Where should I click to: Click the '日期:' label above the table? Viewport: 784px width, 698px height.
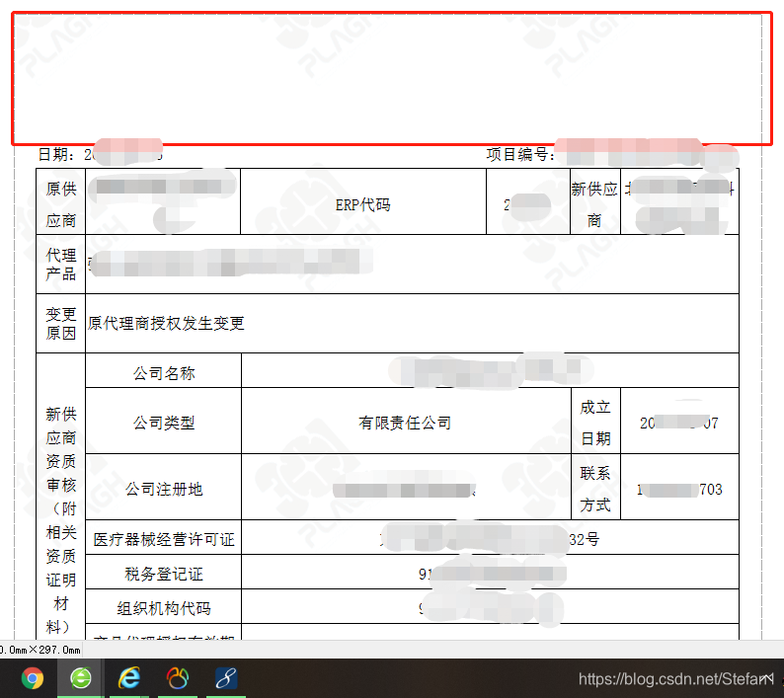(56, 154)
